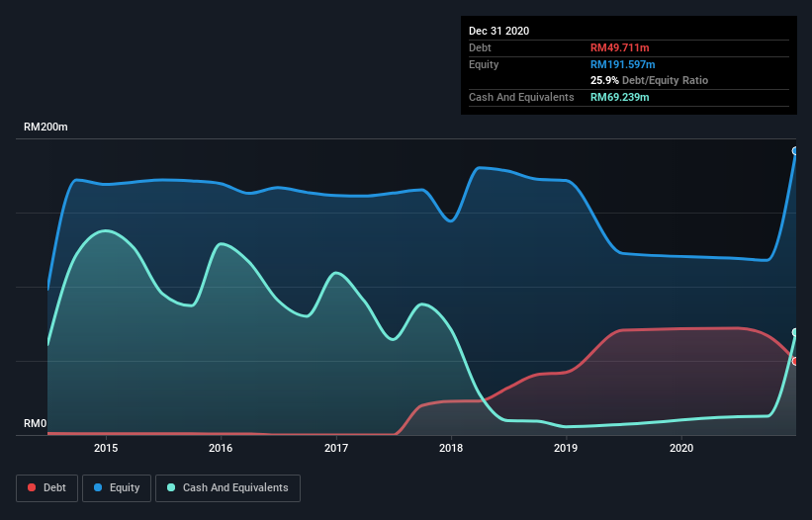Click the Dec 31 2020 tooltip date
Viewport: 812px width, 520px height.
click(x=498, y=31)
